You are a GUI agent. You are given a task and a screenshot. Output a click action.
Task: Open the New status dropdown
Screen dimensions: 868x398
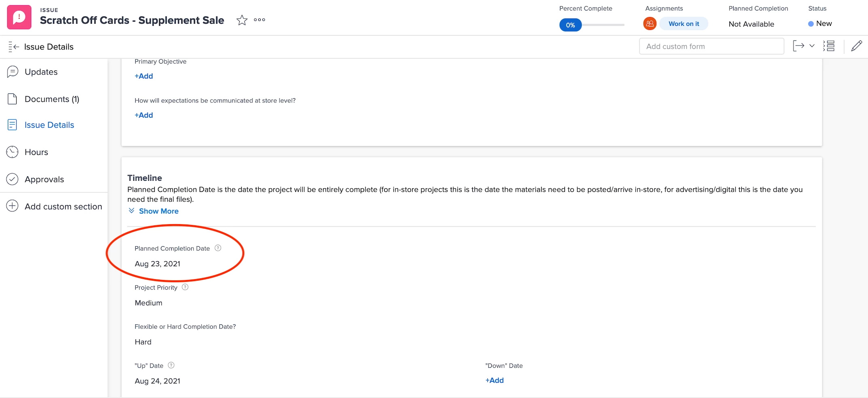[820, 23]
